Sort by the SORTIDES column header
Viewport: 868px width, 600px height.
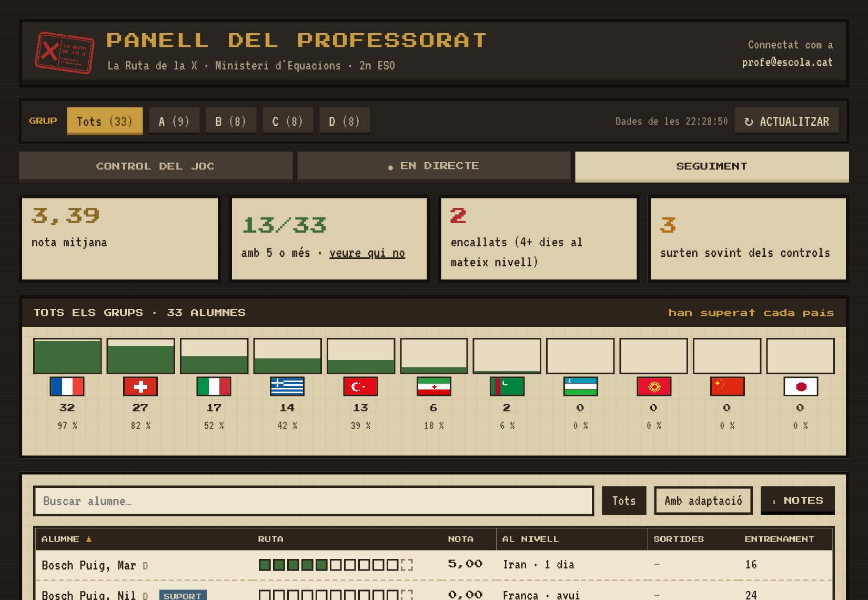(678, 539)
